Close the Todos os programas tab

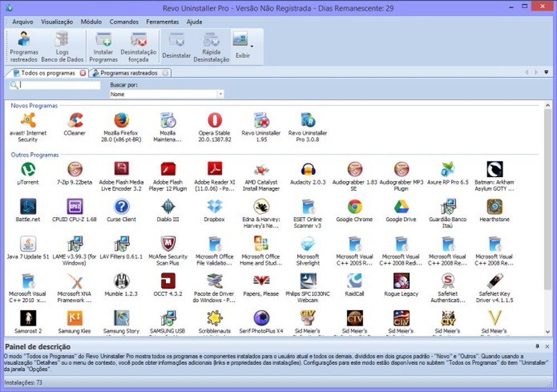pyautogui.click(x=84, y=72)
